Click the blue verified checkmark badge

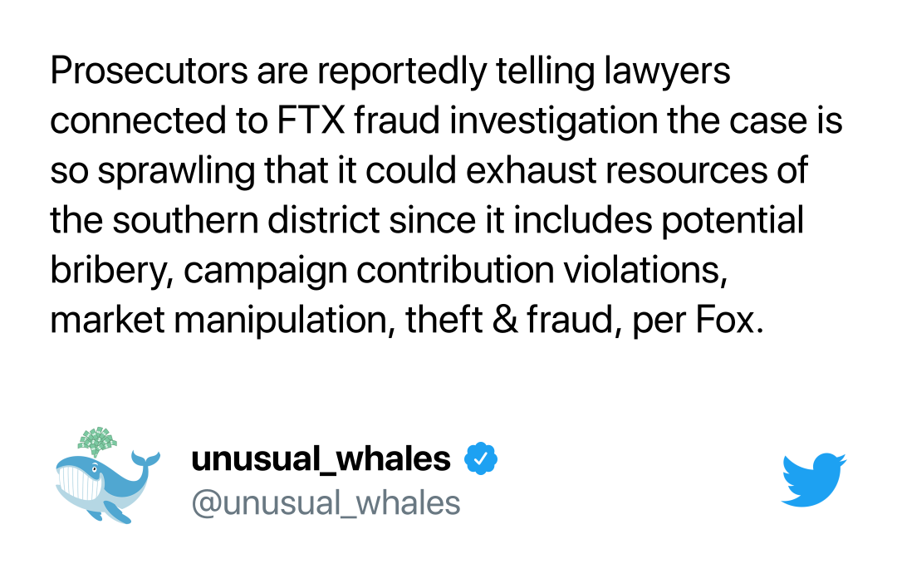coord(481,458)
